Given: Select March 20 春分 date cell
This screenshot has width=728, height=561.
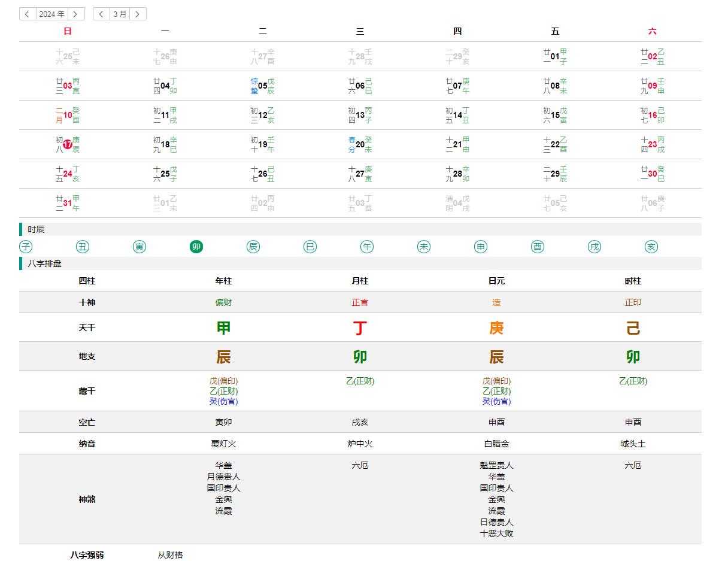Looking at the screenshot, I should coord(360,144).
